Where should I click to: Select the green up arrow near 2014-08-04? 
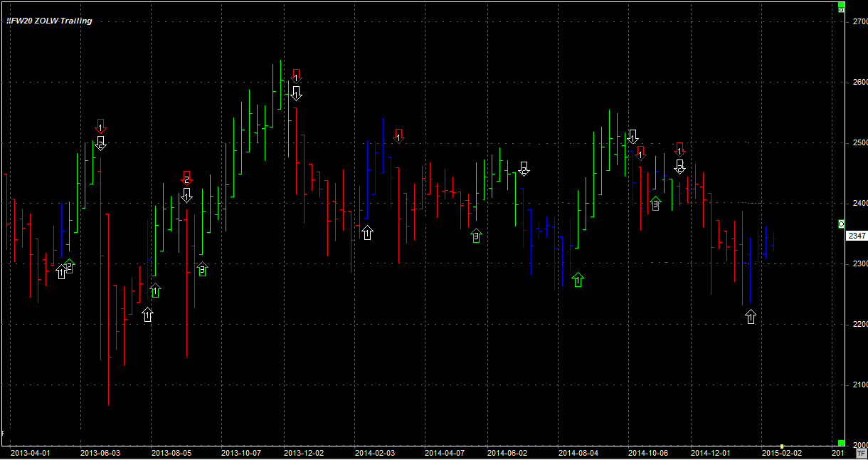pyautogui.click(x=578, y=280)
